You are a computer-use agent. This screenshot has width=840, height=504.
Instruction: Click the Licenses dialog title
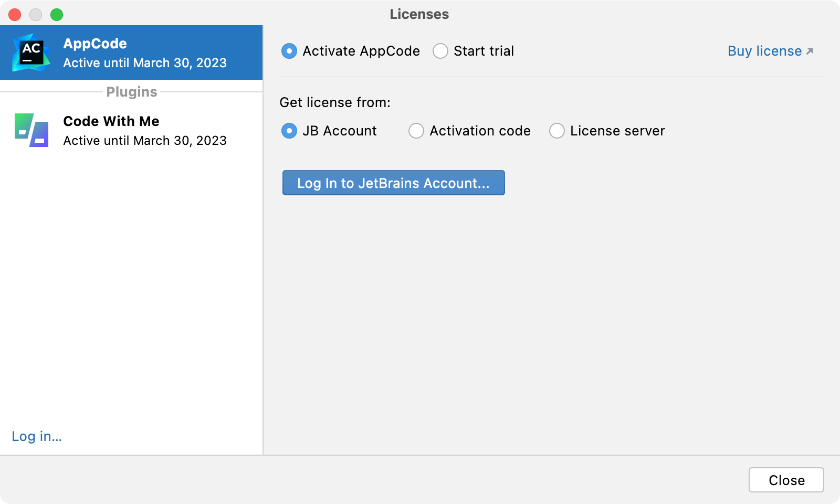coord(418,14)
